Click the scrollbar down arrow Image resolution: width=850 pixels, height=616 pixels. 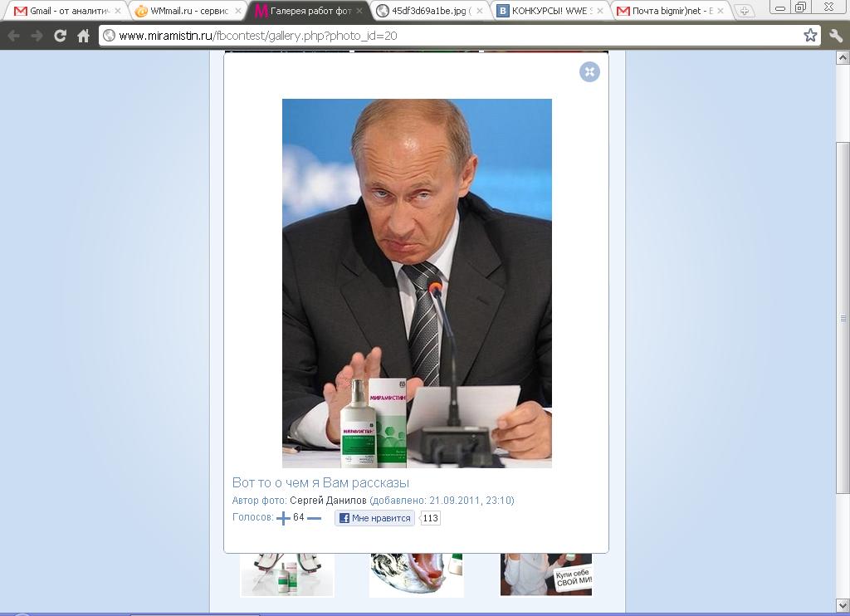[843, 606]
